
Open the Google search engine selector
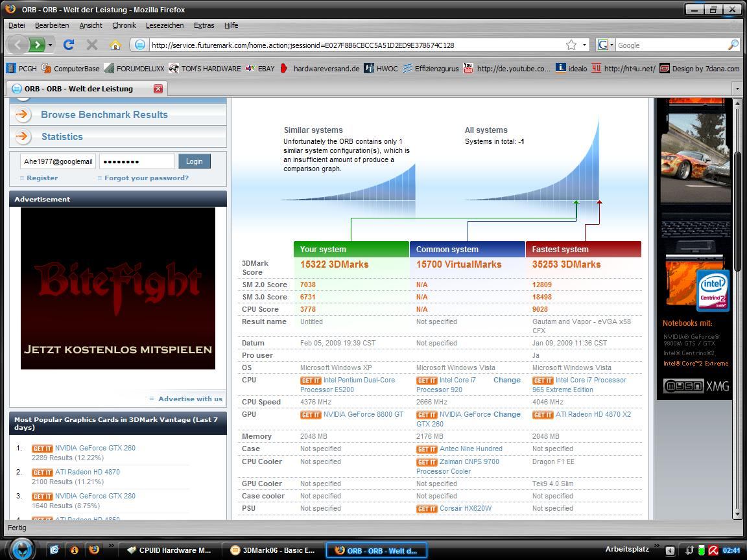click(x=606, y=45)
